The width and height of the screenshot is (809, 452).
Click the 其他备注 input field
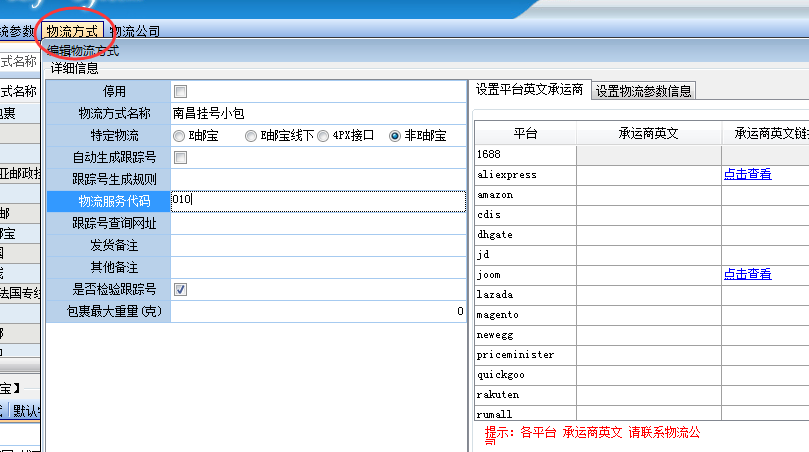tap(318, 267)
